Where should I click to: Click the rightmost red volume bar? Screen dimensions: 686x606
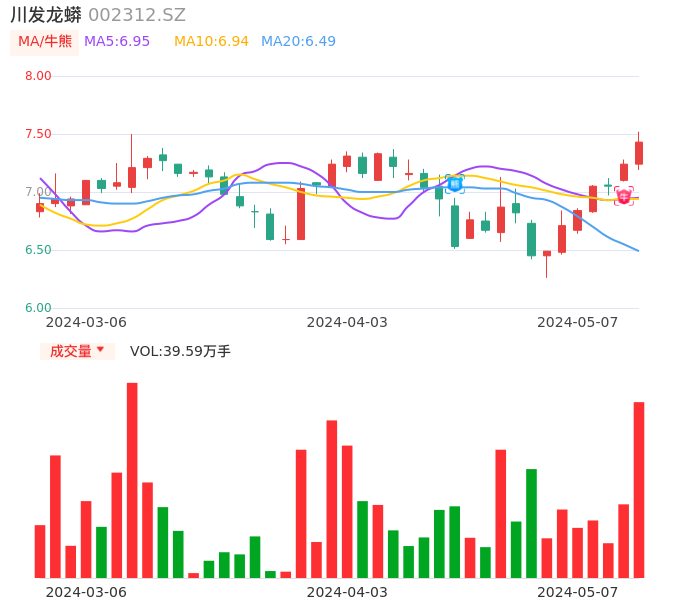tap(639, 490)
